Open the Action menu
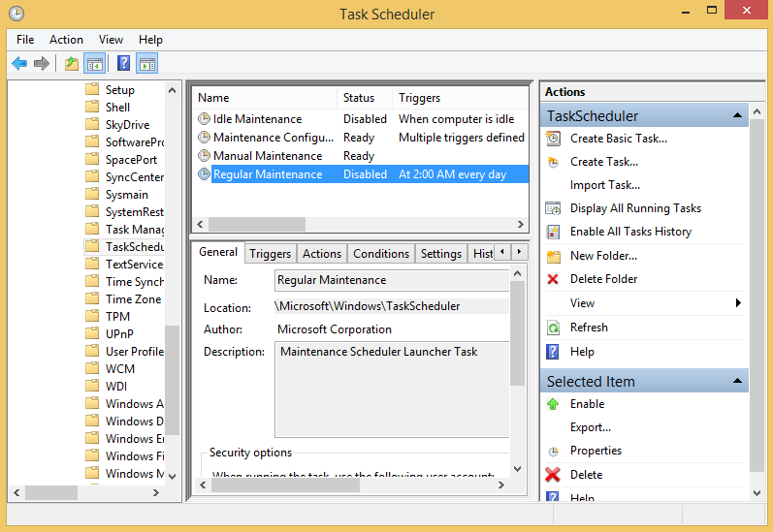This screenshot has width=773, height=532. click(x=66, y=40)
